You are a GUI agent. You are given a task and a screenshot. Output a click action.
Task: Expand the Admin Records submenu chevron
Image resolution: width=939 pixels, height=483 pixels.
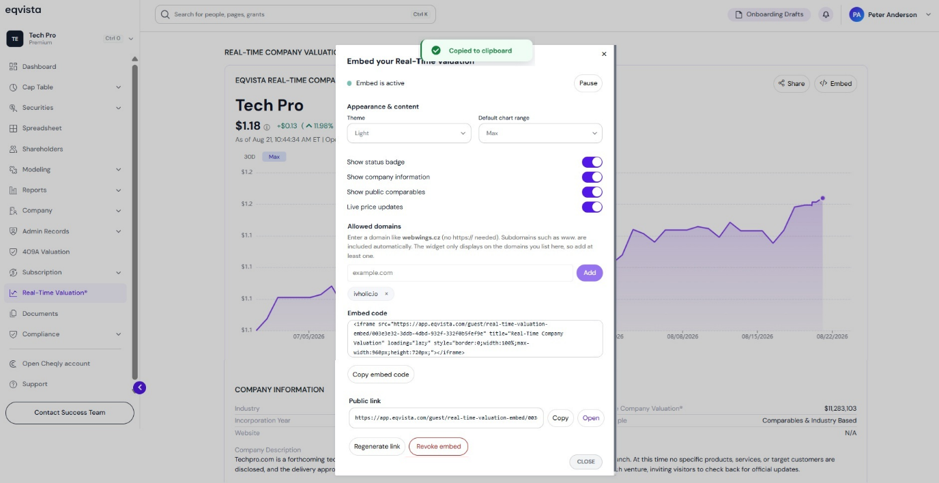119,231
